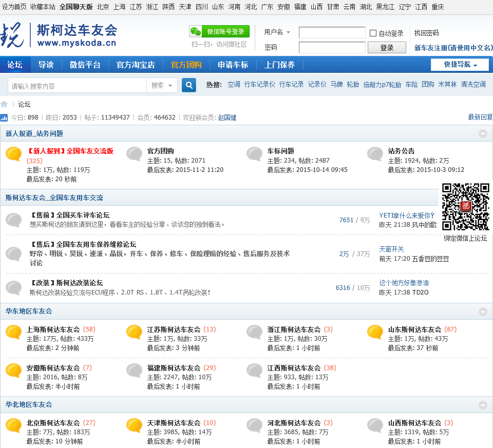Click the 北京斯柯达车友会 bubble icon
The image size is (493, 448).
[14, 425]
